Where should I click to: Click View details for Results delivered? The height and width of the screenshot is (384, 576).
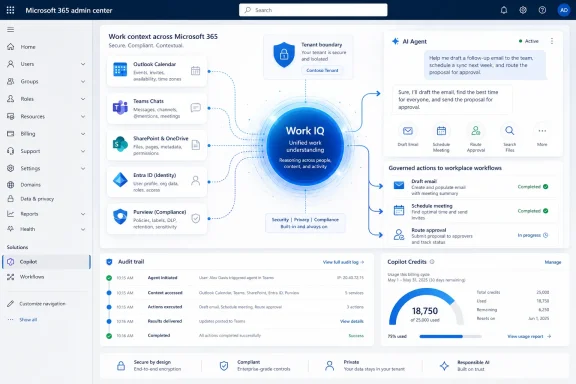pyautogui.click(x=352, y=321)
